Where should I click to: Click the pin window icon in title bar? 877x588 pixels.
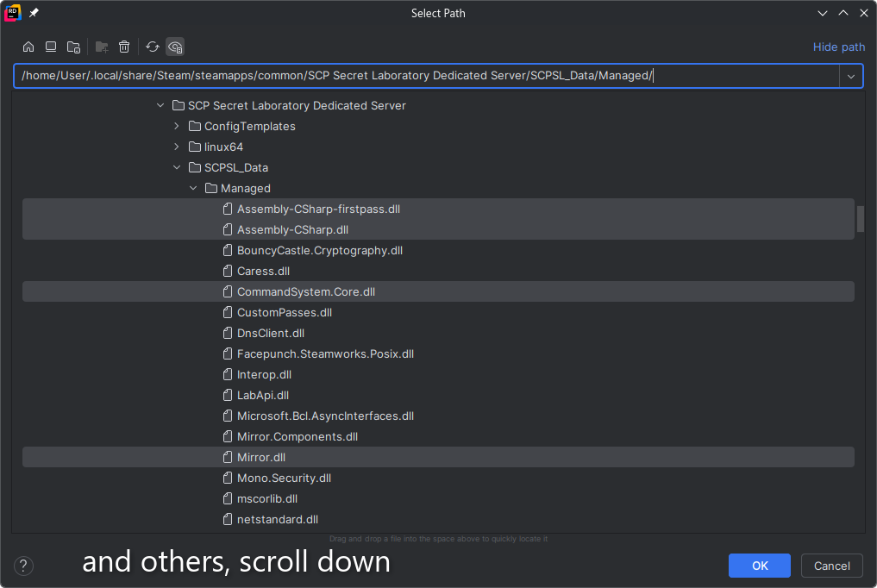coord(34,13)
